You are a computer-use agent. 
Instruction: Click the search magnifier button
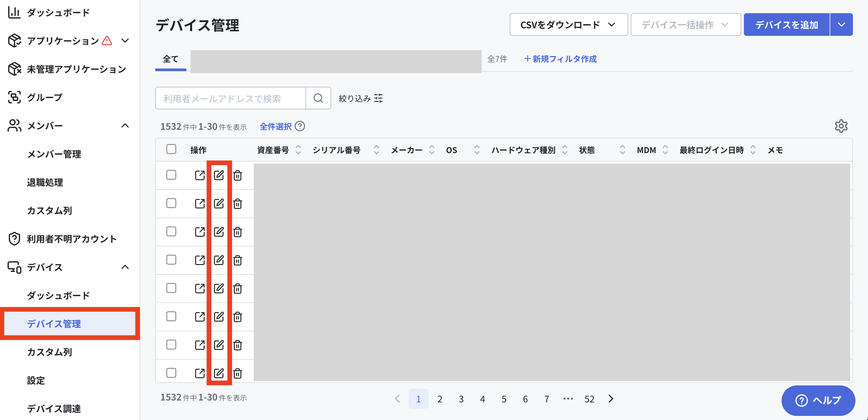click(318, 98)
